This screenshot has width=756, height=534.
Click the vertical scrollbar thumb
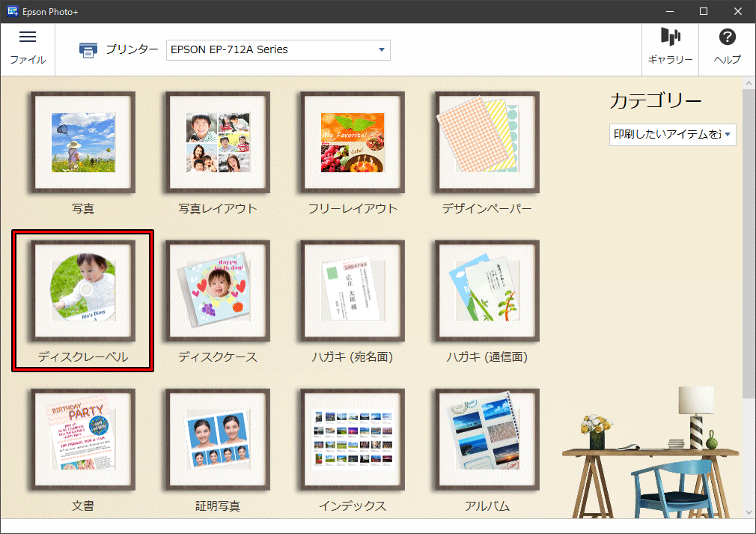[749, 243]
